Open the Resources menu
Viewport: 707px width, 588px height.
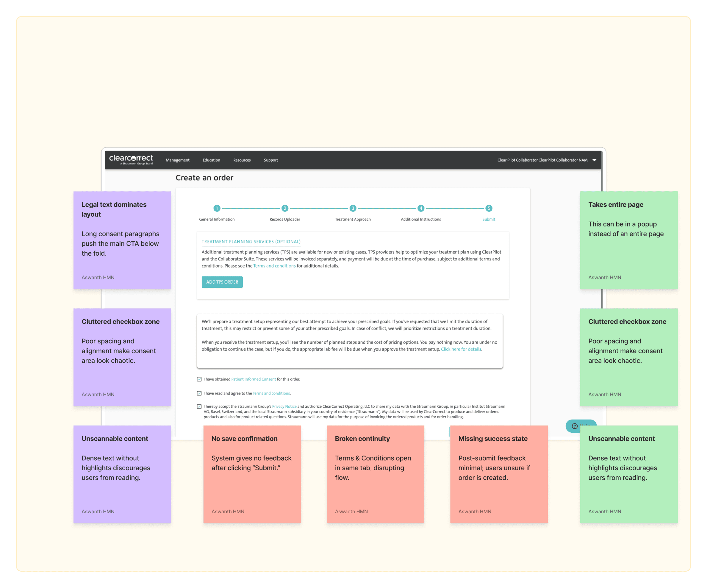point(242,160)
